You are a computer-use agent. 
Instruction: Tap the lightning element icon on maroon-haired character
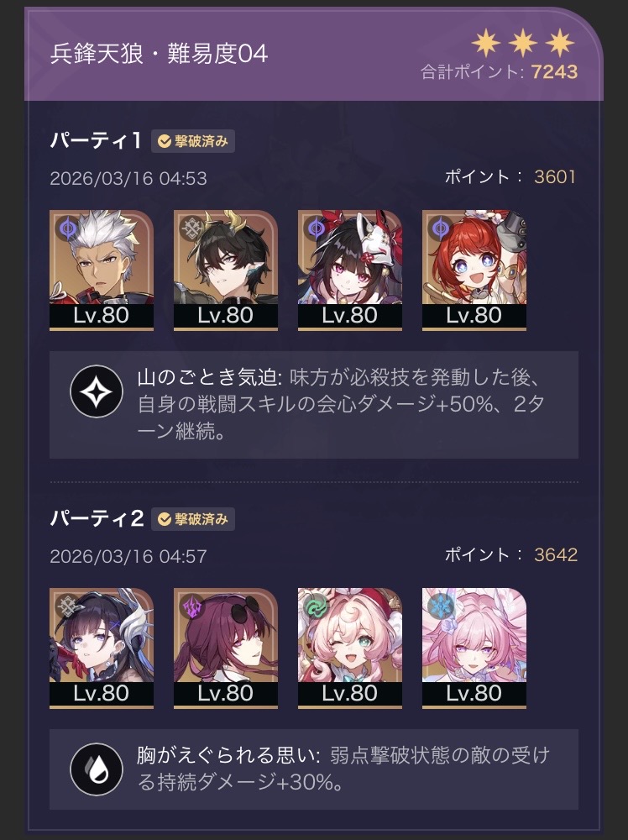point(192,606)
